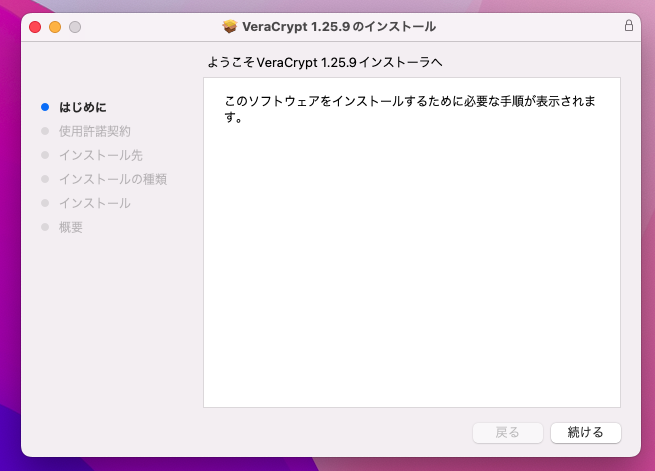Select the インストールの種類 step
655x471 pixels.
(x=112, y=179)
